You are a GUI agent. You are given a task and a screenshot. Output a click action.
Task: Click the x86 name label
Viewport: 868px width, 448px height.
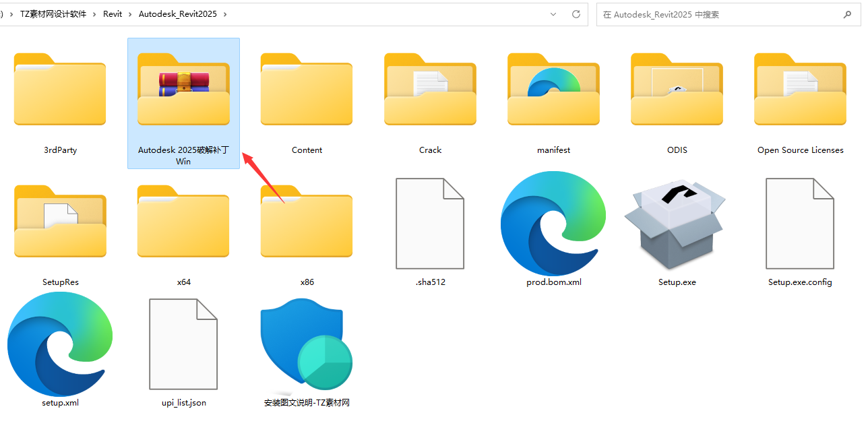[x=307, y=282]
